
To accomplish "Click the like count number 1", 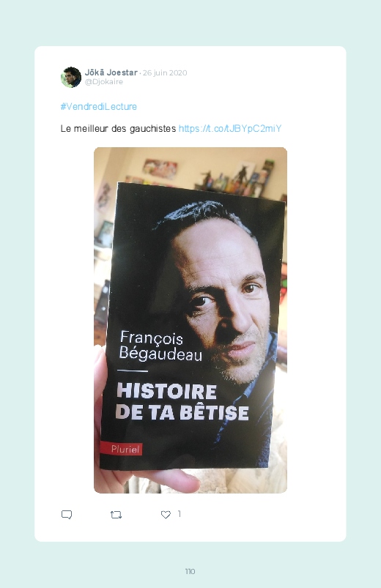I will point(180,514).
